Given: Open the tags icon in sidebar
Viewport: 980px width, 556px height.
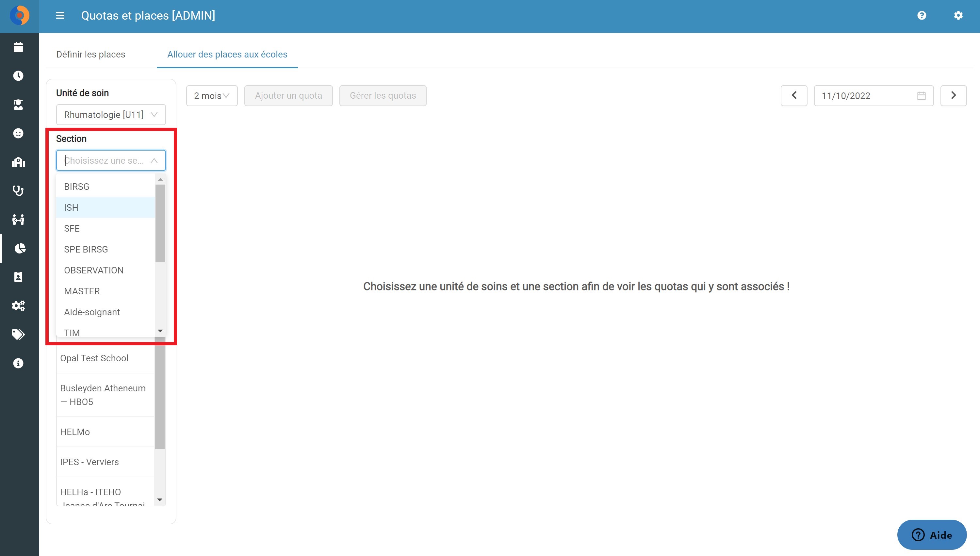Looking at the screenshot, I should (x=18, y=335).
